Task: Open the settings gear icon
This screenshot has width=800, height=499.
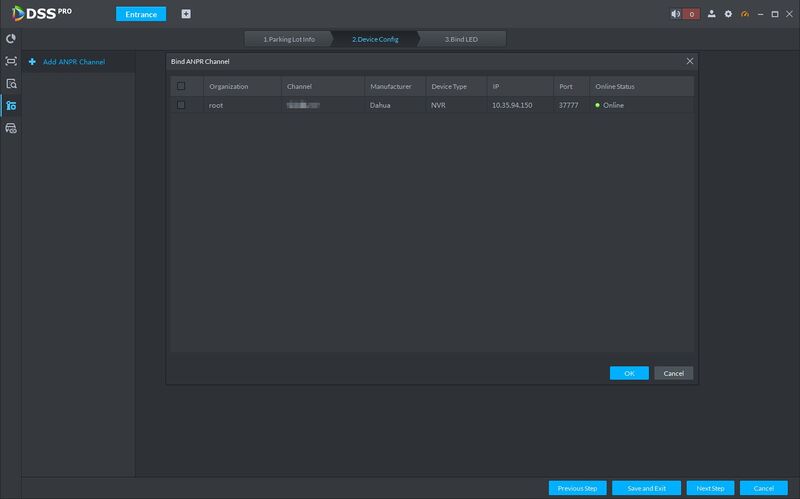Action: coord(728,14)
